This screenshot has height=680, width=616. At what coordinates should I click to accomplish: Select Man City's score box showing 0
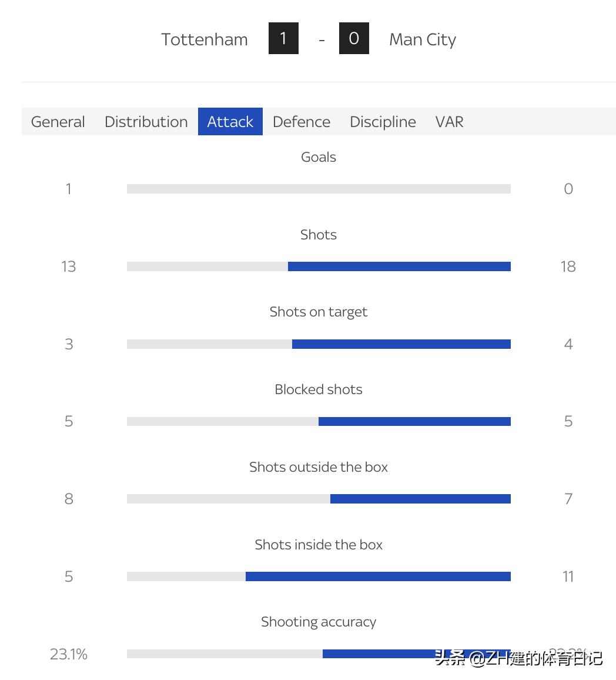pos(354,38)
